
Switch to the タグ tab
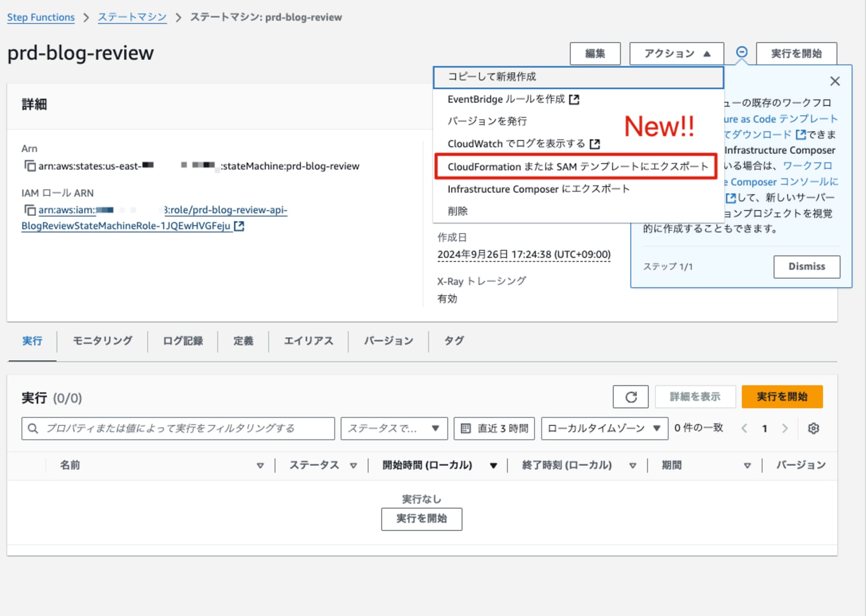tap(454, 341)
